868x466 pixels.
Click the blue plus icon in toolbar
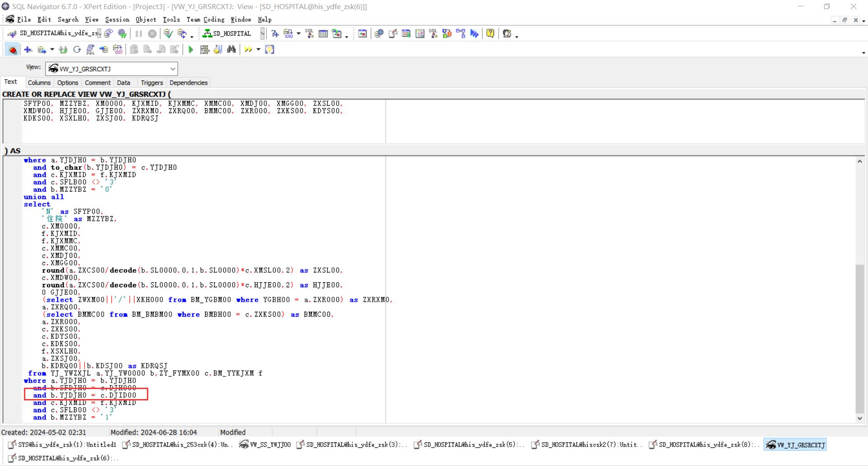(28, 50)
